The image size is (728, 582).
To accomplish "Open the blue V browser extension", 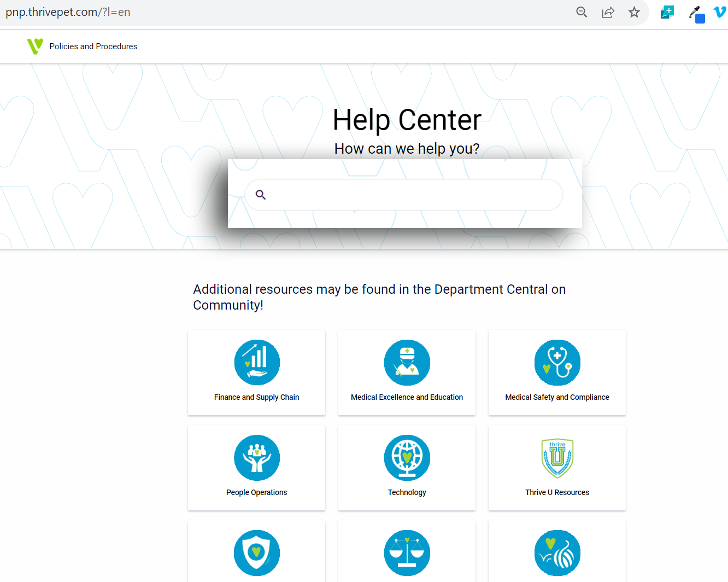I will [x=720, y=12].
